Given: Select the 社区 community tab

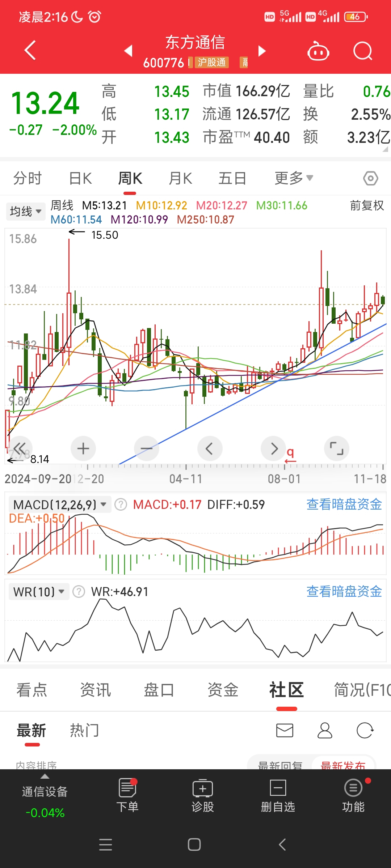Looking at the screenshot, I should [x=287, y=690].
